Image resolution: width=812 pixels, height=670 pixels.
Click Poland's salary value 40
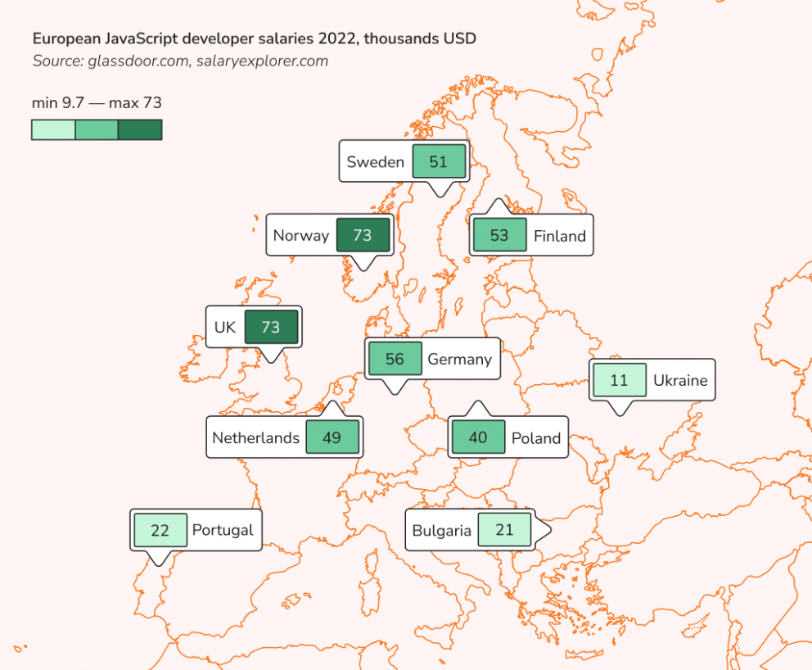point(478,437)
